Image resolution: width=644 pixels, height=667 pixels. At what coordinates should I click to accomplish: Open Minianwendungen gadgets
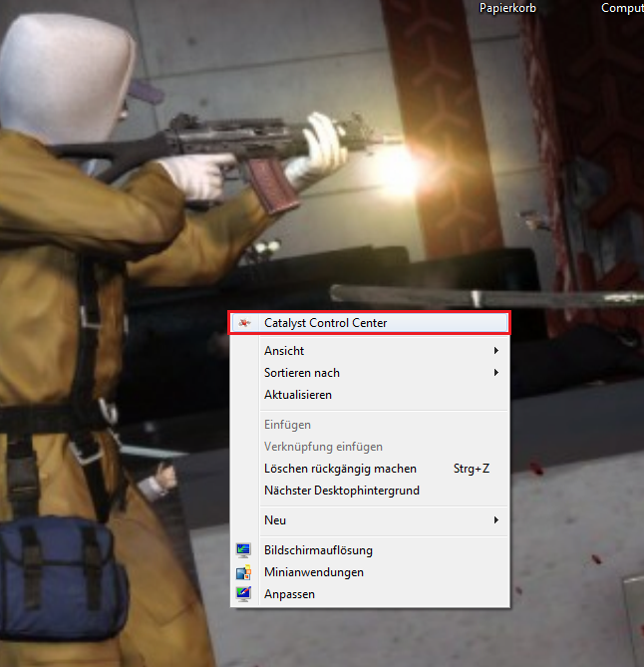tap(369, 572)
